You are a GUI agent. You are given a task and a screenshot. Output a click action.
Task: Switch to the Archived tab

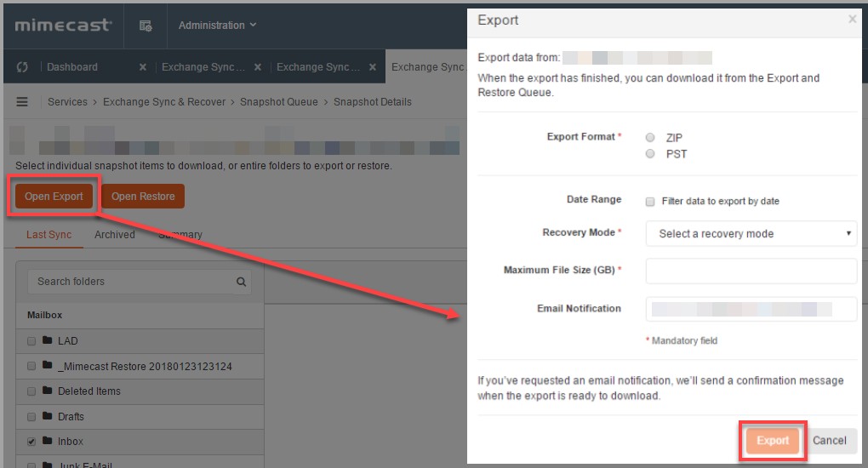click(x=114, y=235)
